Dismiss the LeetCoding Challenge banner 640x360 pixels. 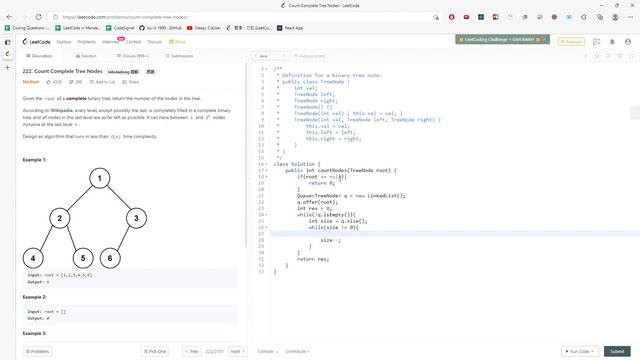coord(544,40)
